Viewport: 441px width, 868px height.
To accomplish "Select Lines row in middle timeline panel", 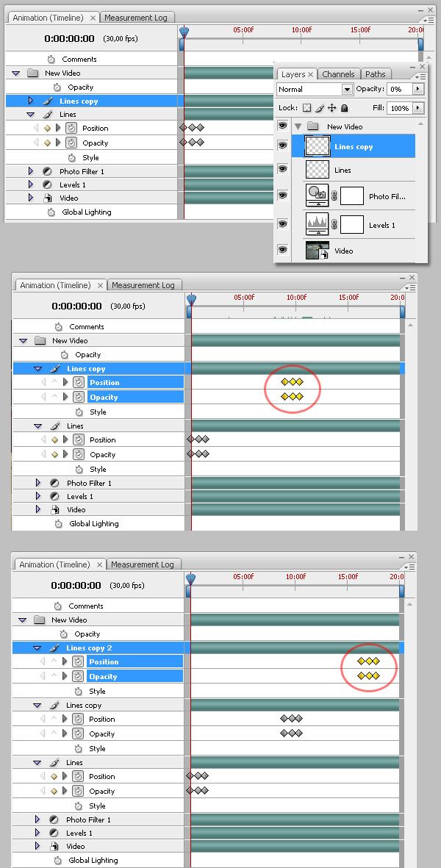I will click(98, 426).
